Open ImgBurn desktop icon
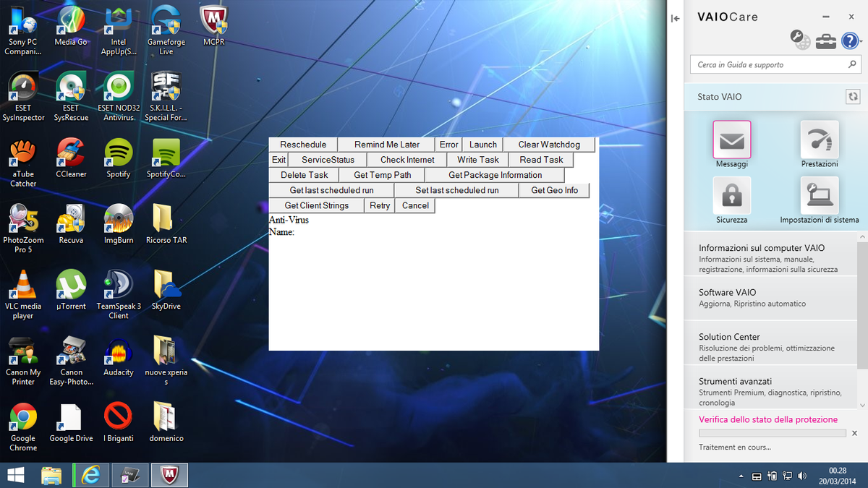The image size is (868, 488). (119, 224)
